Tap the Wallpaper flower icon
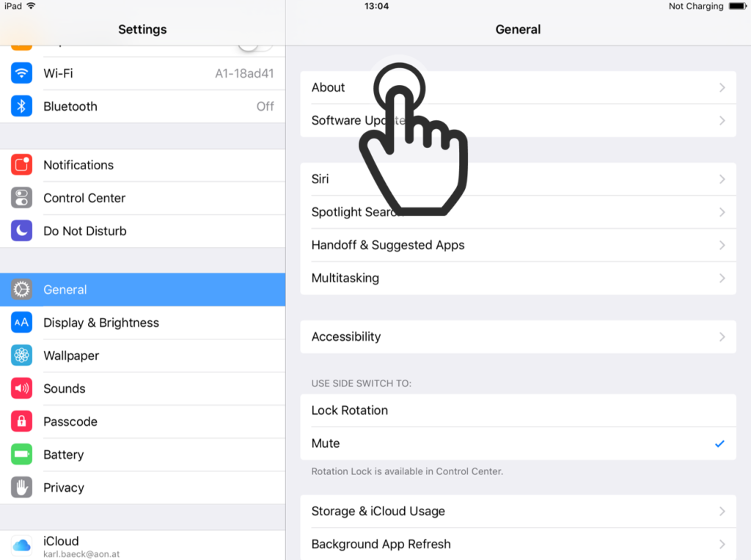Image resolution: width=751 pixels, height=560 pixels. tap(21, 355)
